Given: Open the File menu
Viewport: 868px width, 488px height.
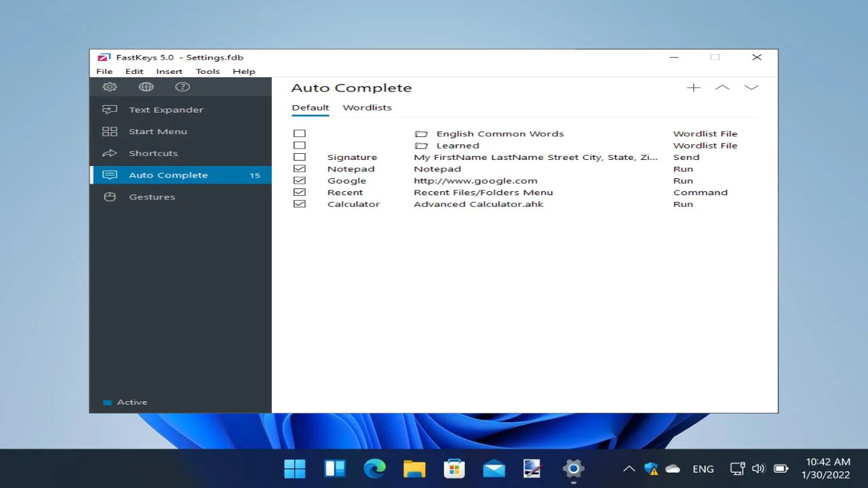Looking at the screenshot, I should (x=104, y=71).
